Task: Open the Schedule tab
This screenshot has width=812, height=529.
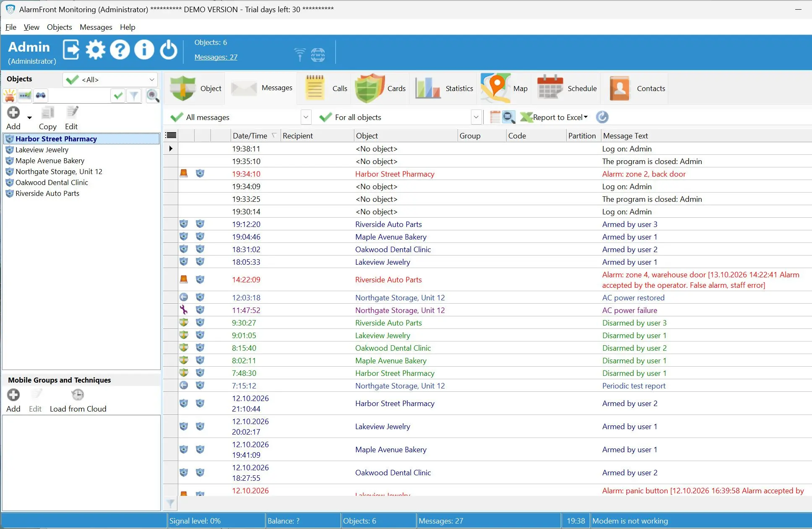Action: [x=567, y=88]
